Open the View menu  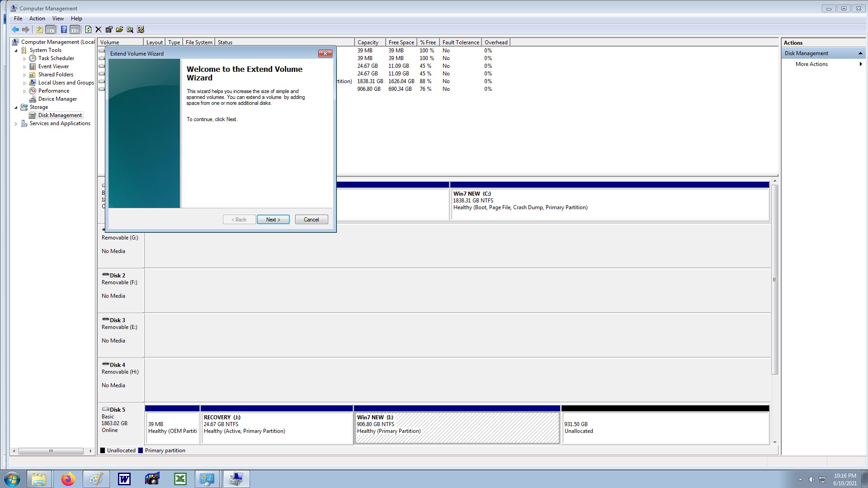58,19
